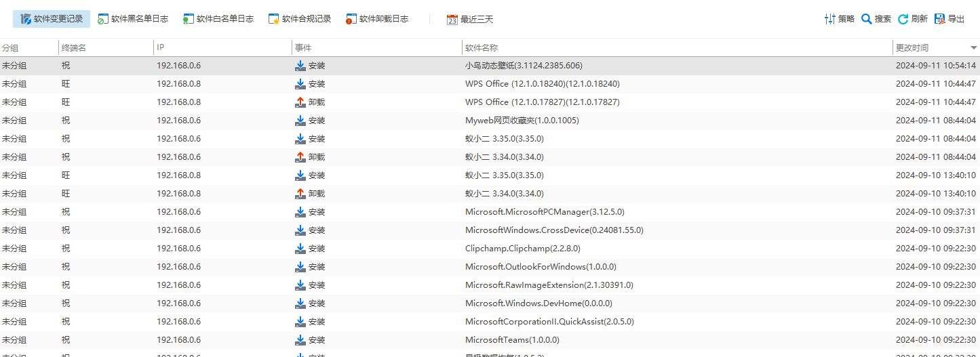This screenshot has width=980, height=357.
Task: Click install icon in MicrosoftWindows.CrossDevice row
Action: pos(300,230)
